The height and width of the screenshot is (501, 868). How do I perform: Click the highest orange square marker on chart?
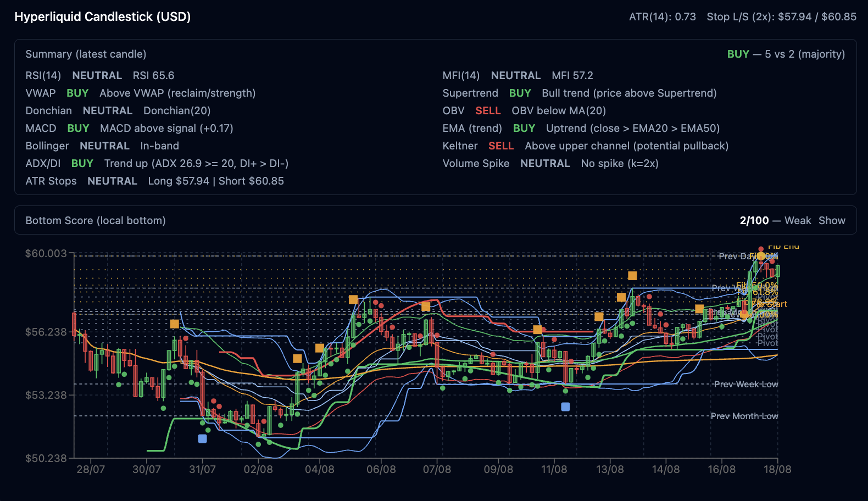(632, 276)
